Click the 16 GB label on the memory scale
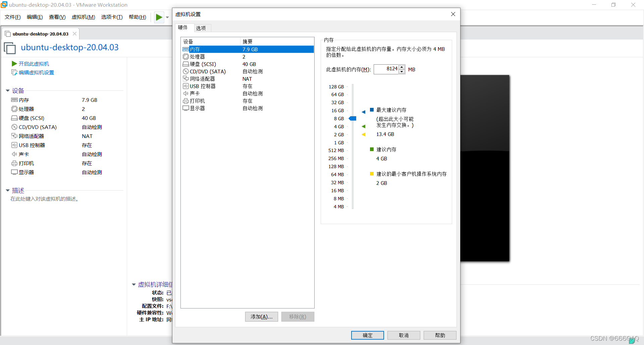The image size is (644, 345). [x=337, y=111]
